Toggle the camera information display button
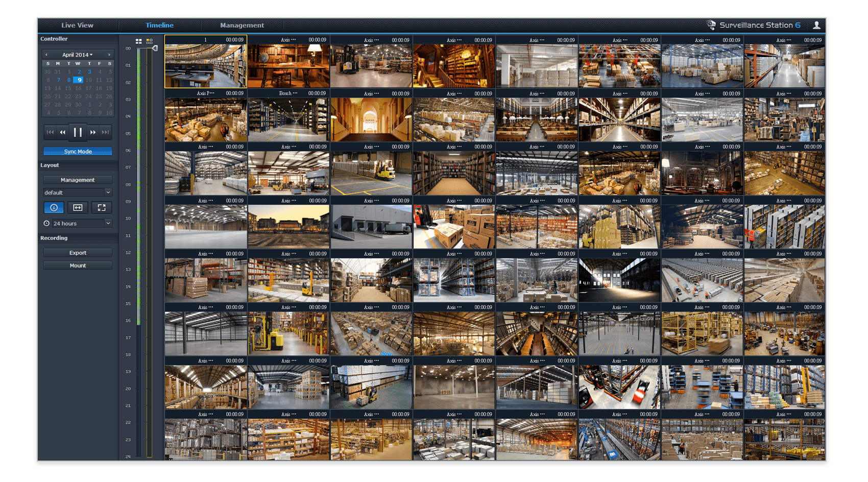 click(54, 207)
